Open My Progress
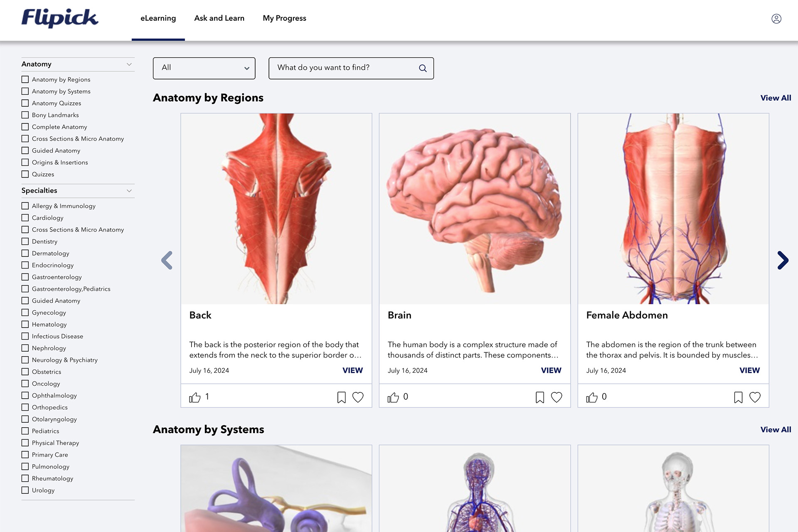 tap(284, 18)
